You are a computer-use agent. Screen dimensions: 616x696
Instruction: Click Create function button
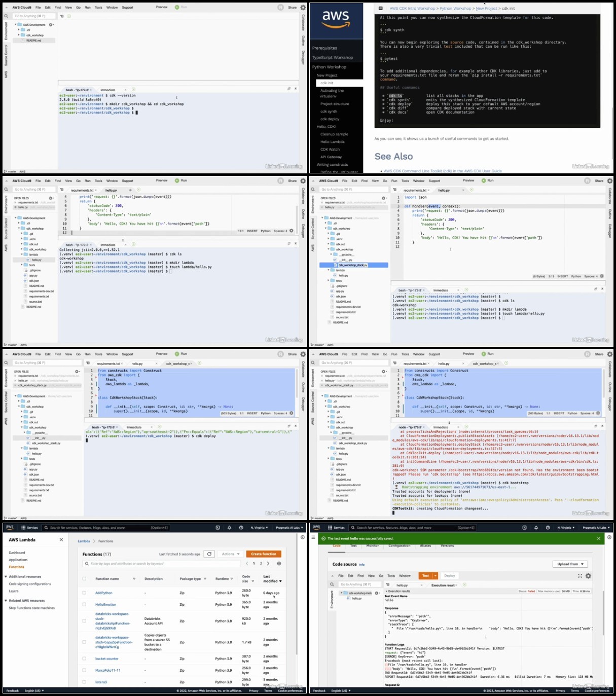click(x=264, y=554)
